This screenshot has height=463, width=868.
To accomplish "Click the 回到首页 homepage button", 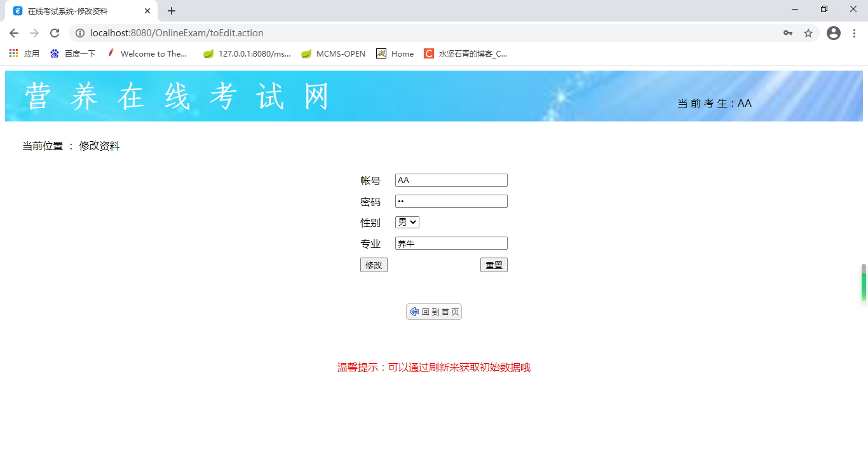I will (x=434, y=312).
